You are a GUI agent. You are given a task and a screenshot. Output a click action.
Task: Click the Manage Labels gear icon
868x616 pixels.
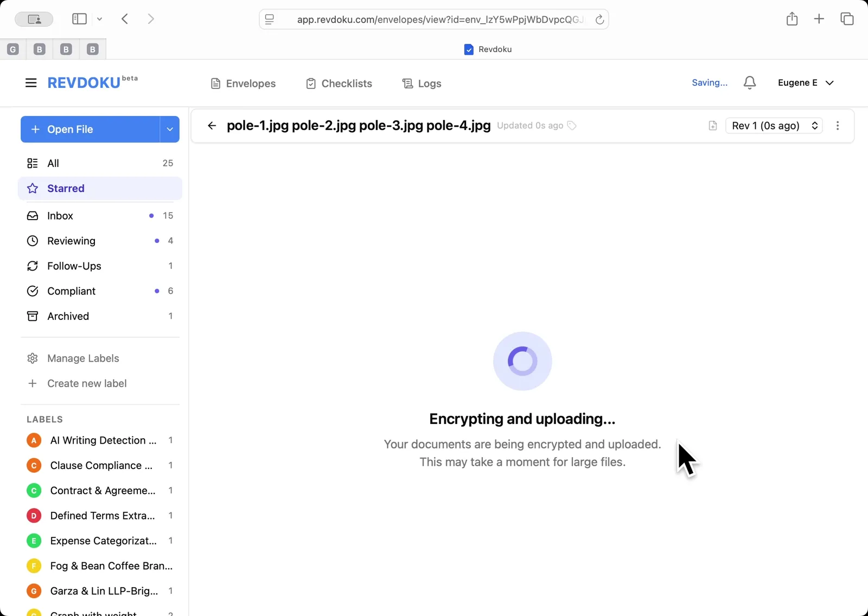pyautogui.click(x=33, y=358)
